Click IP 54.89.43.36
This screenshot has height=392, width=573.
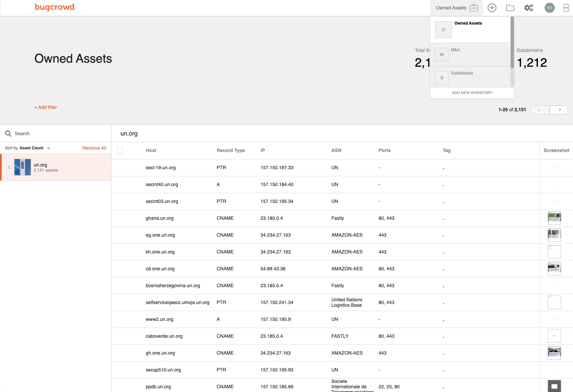[x=273, y=269]
